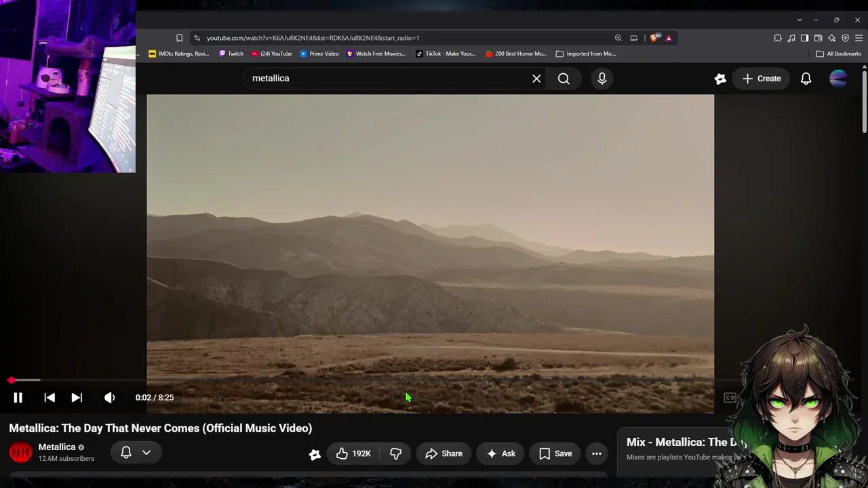The width and height of the screenshot is (868, 488).
Task: Toggle the browser sidebar panel
Action: (804, 38)
